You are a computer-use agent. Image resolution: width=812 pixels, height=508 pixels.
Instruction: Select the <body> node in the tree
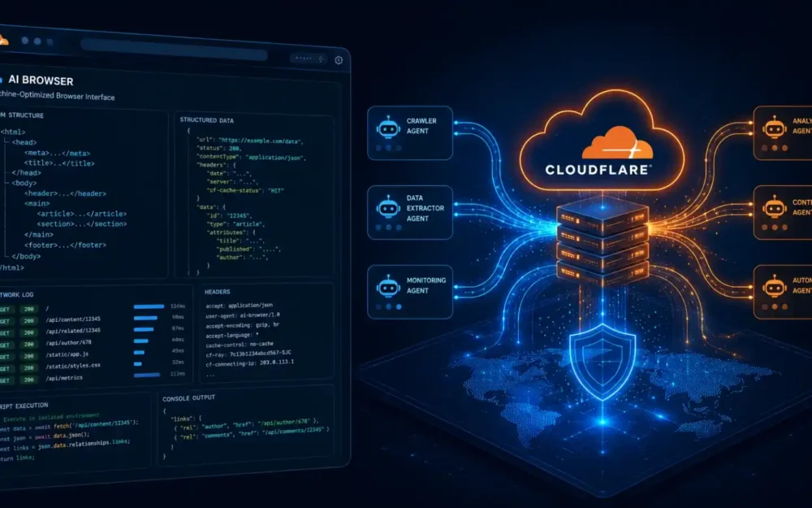pyautogui.click(x=24, y=183)
